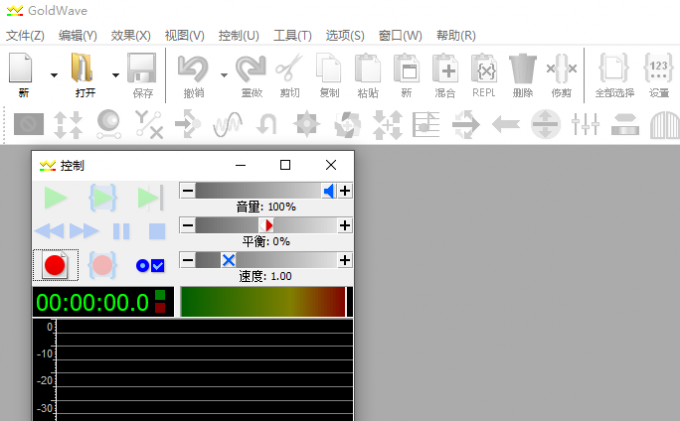
Task: Expand the 撤销 undo history dropdown arrow
Action: tap(224, 75)
